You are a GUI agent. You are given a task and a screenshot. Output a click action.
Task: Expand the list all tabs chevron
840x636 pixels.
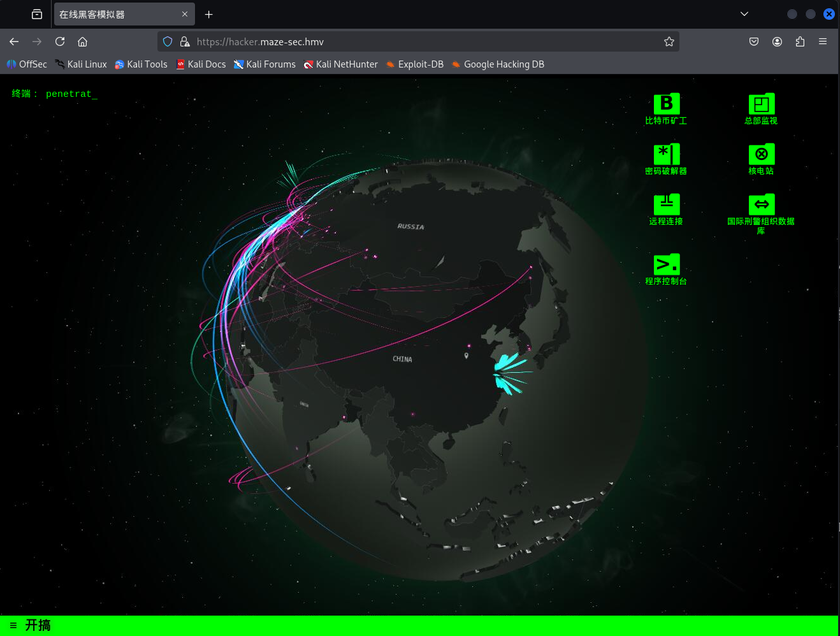coord(744,14)
